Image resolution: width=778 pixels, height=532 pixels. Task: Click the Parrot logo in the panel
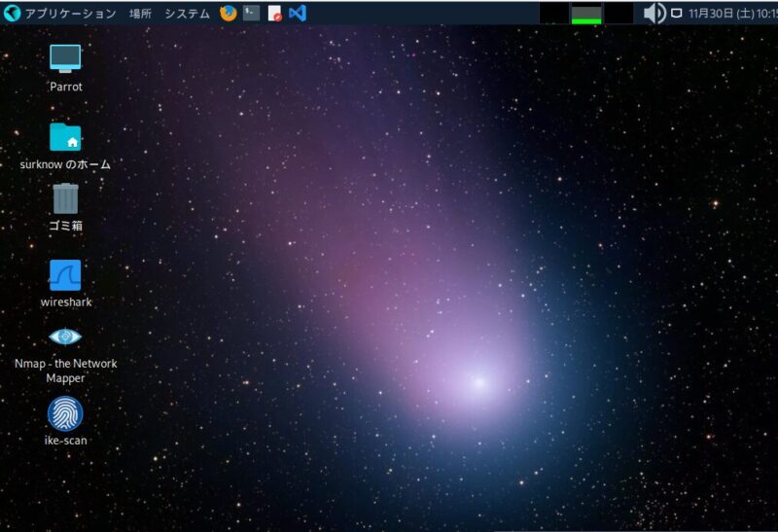pyautogui.click(x=12, y=13)
